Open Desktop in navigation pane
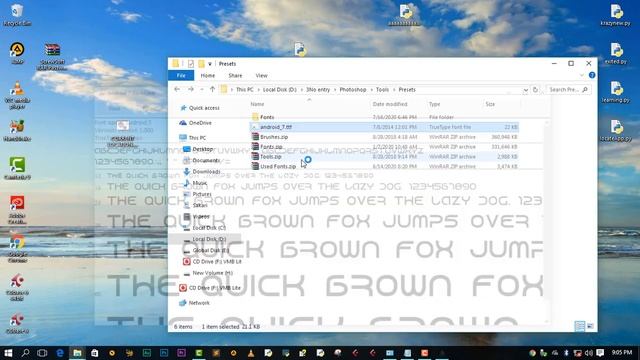Screen dimensions: 640x360 (202, 149)
